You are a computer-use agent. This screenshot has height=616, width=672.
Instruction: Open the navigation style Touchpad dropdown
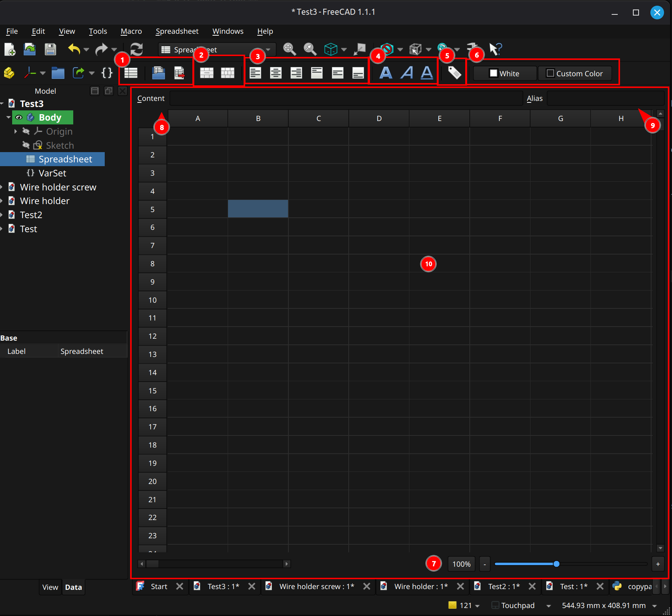[x=549, y=606]
